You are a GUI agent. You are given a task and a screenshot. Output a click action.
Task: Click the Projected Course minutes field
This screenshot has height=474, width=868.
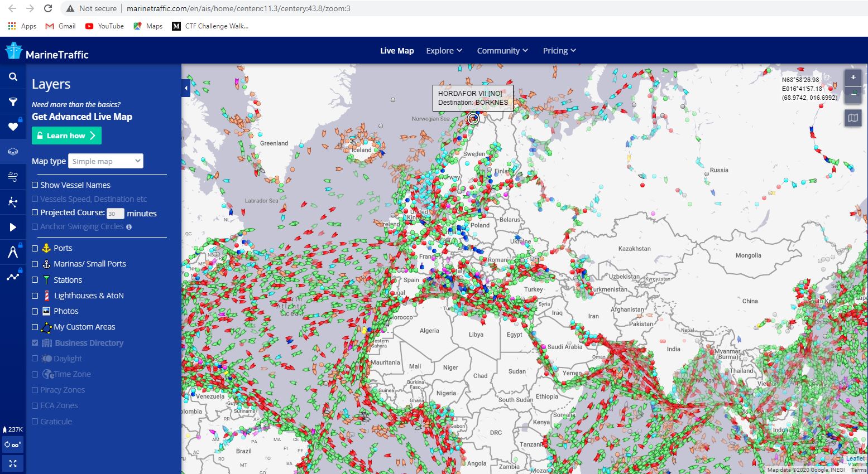115,213
